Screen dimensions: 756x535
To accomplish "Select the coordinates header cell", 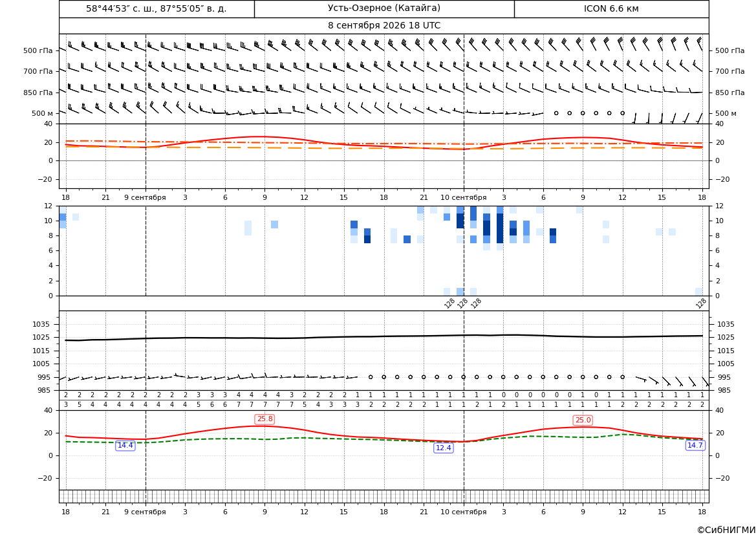I will [157, 8].
